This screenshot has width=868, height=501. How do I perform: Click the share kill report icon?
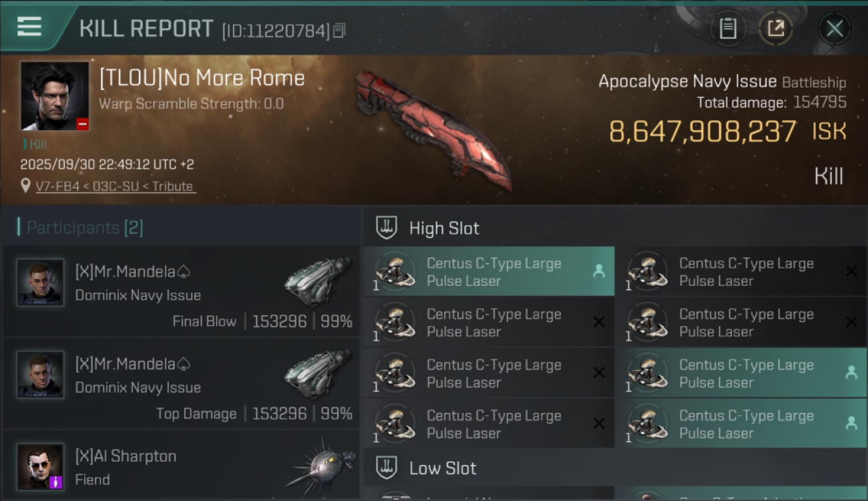point(776,29)
